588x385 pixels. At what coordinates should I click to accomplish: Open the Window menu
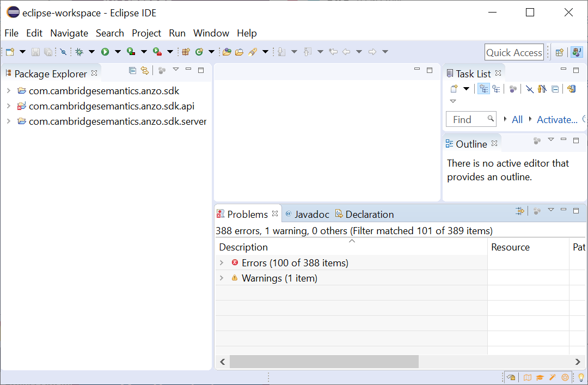coord(211,33)
